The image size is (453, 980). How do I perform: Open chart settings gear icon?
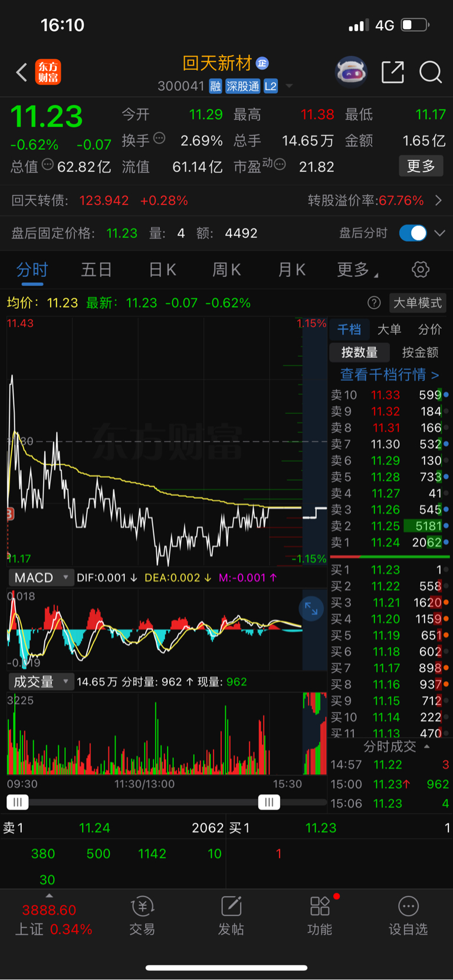click(x=421, y=270)
